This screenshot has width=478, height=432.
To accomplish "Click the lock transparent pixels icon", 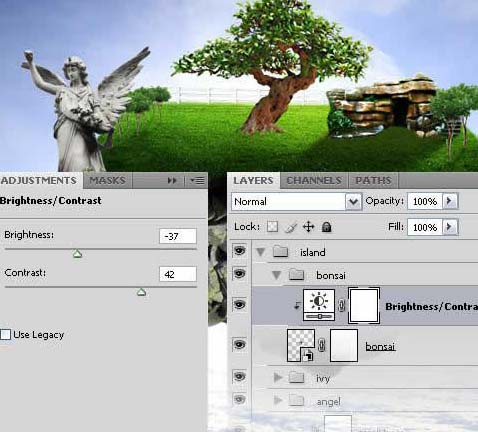I will [x=272, y=227].
